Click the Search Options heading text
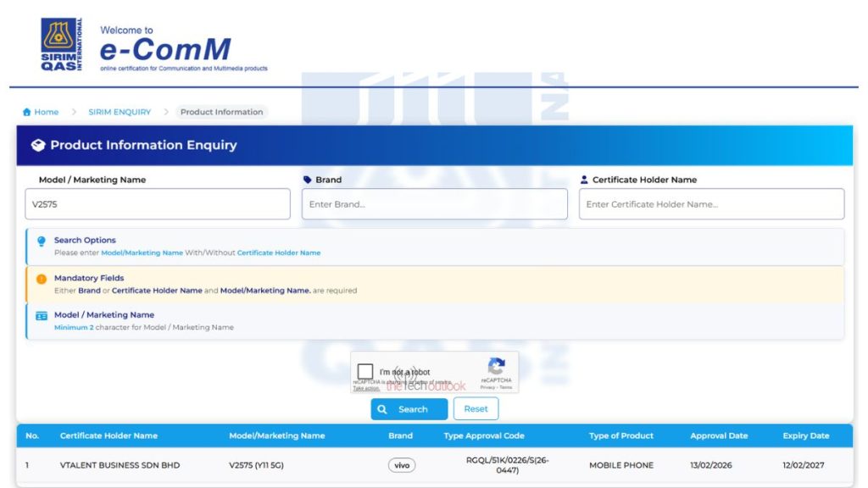This screenshot has height=488, width=868. tap(85, 240)
